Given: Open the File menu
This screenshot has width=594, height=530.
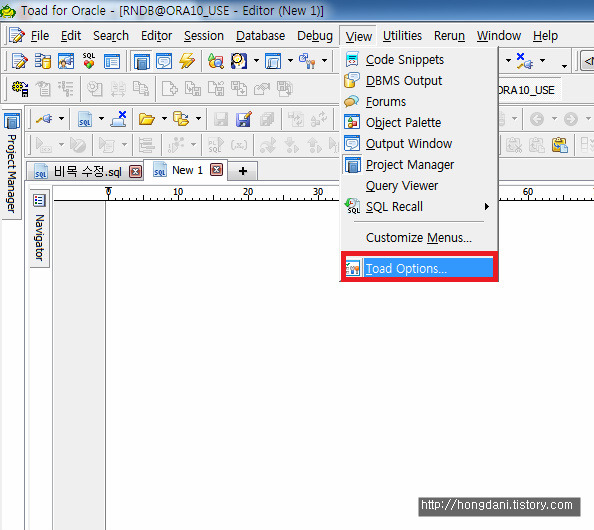Looking at the screenshot, I should click(40, 36).
